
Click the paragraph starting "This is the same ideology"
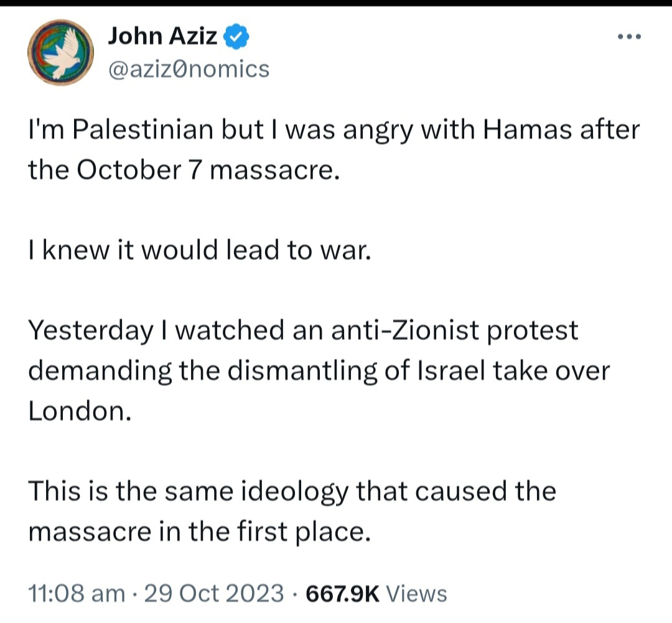pyautogui.click(x=292, y=511)
